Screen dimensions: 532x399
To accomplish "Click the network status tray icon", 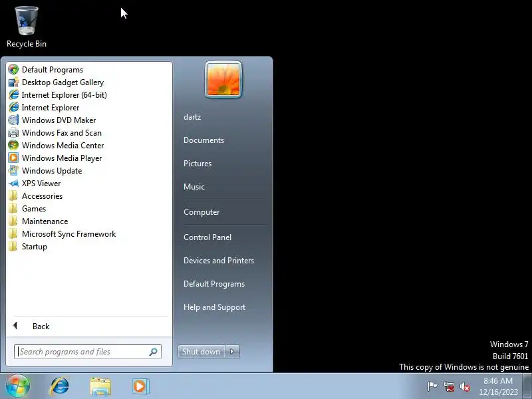I will click(x=448, y=386).
